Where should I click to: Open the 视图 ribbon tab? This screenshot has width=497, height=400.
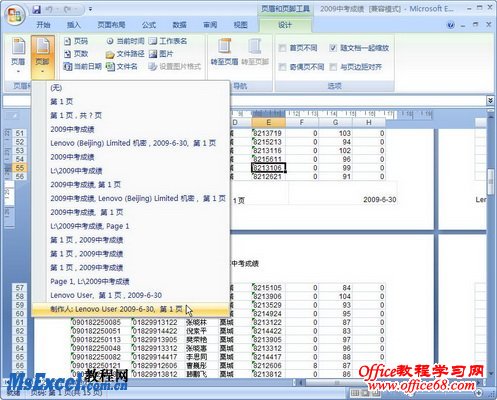(x=240, y=25)
